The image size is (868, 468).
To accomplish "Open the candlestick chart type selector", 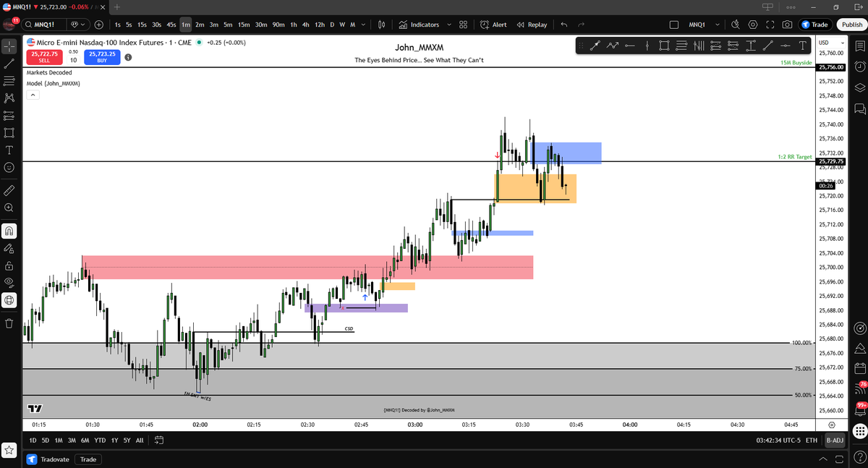I will pyautogui.click(x=382, y=25).
